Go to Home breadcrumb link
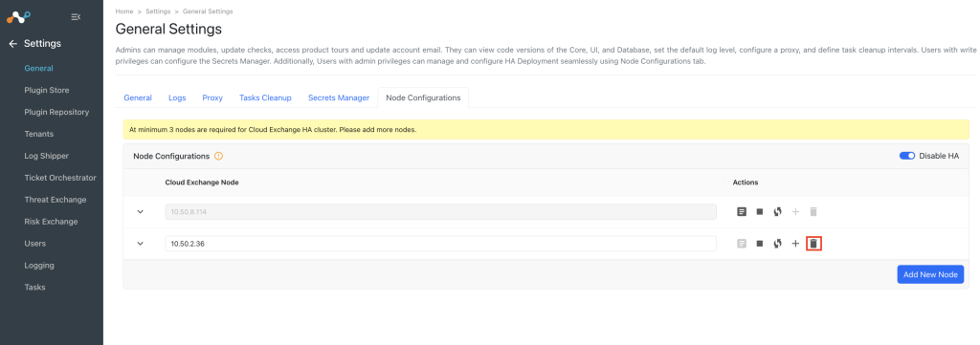Screen dimensions: 980x345 (123, 11)
